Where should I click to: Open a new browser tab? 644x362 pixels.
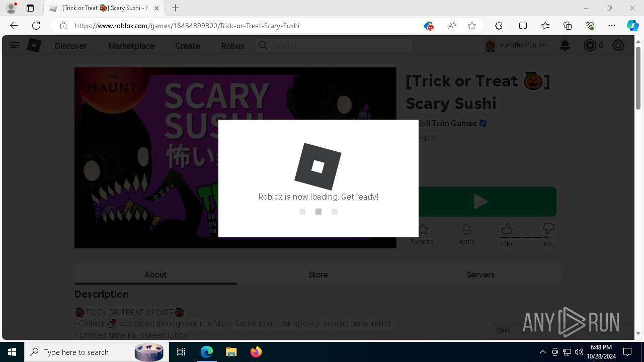(x=175, y=8)
